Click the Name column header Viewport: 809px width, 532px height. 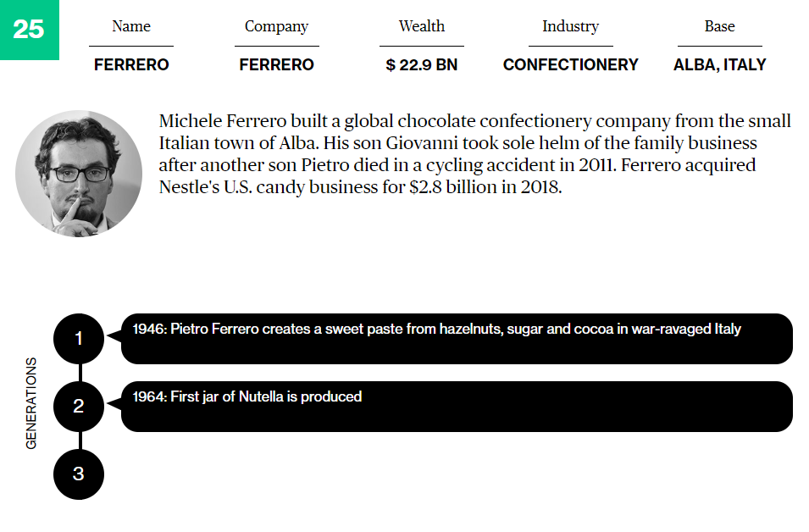coord(131,26)
